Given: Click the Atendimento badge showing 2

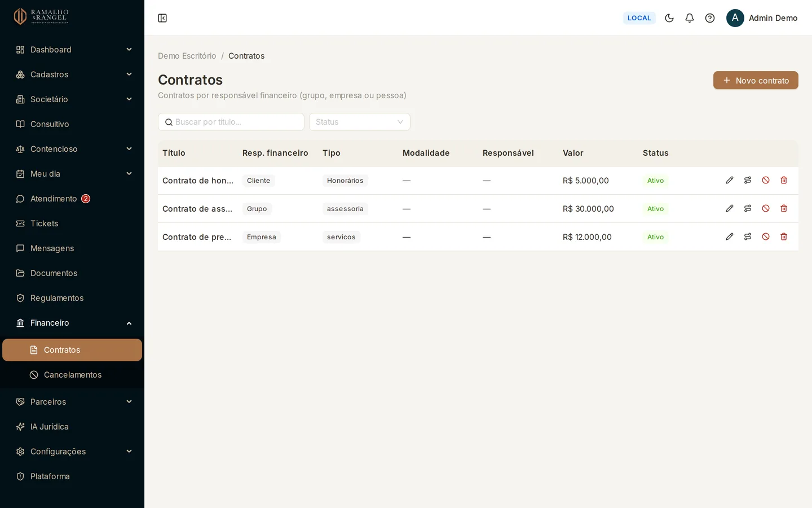Looking at the screenshot, I should 86,199.
